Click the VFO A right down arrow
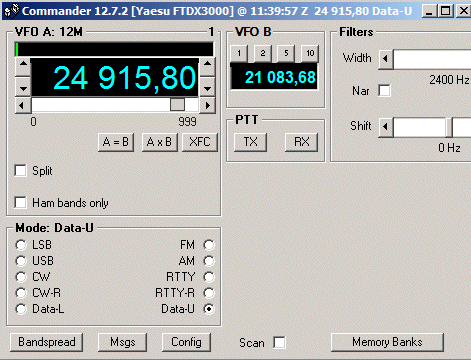 coord(208,86)
